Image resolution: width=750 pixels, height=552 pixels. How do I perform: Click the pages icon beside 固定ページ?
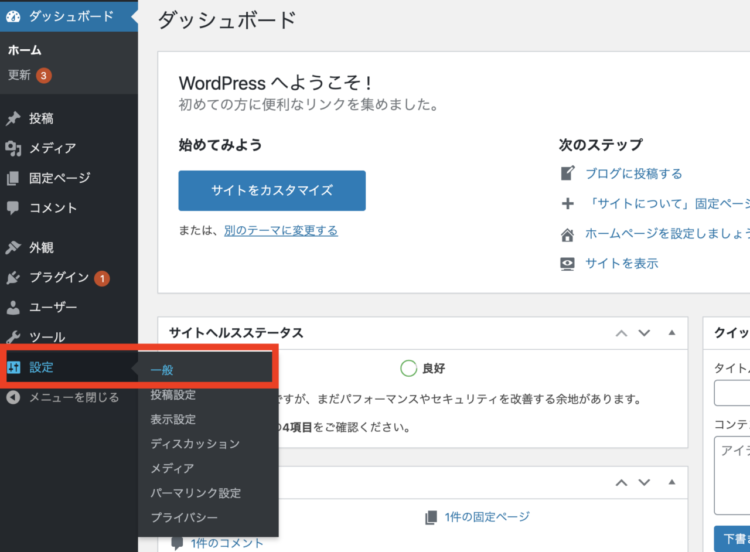point(13,178)
